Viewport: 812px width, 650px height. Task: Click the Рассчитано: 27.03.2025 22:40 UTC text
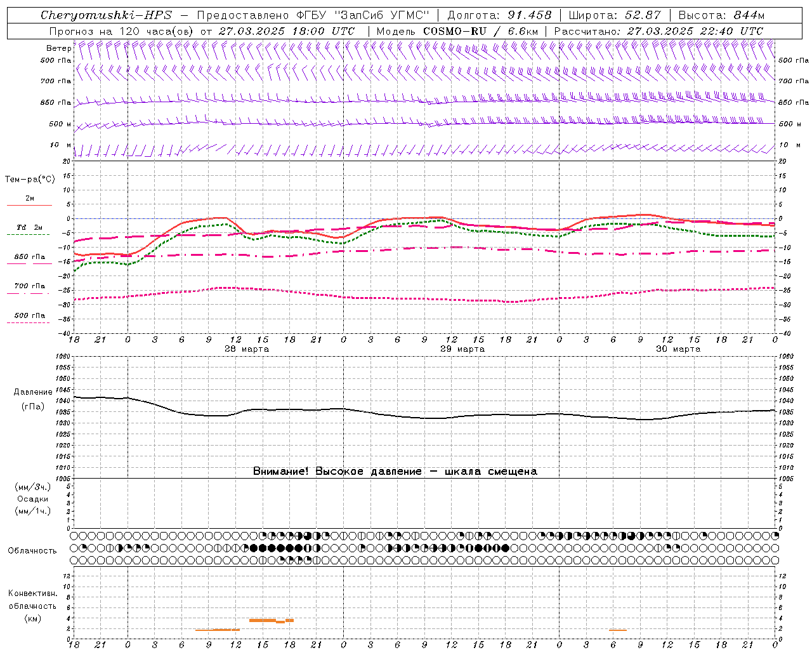pyautogui.click(x=658, y=30)
